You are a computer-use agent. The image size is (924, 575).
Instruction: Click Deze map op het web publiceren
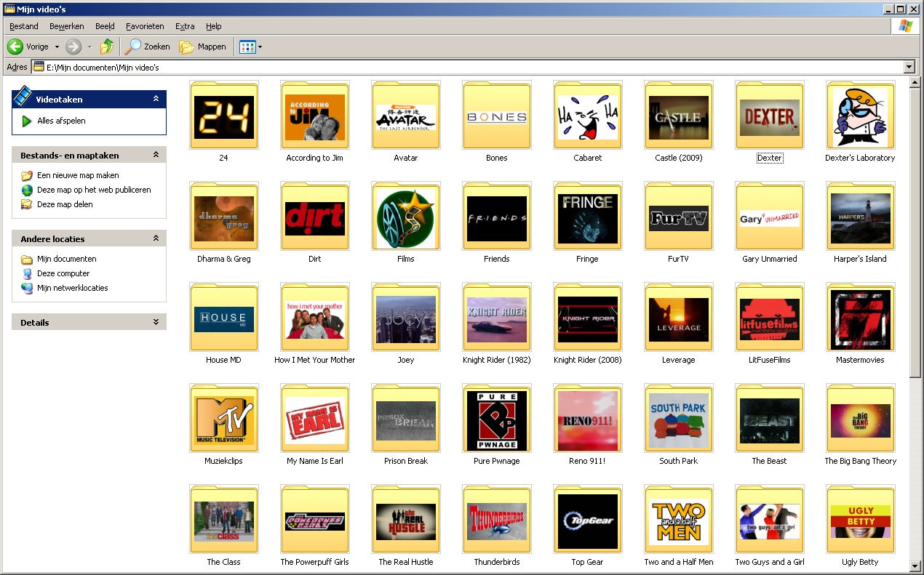(x=94, y=190)
